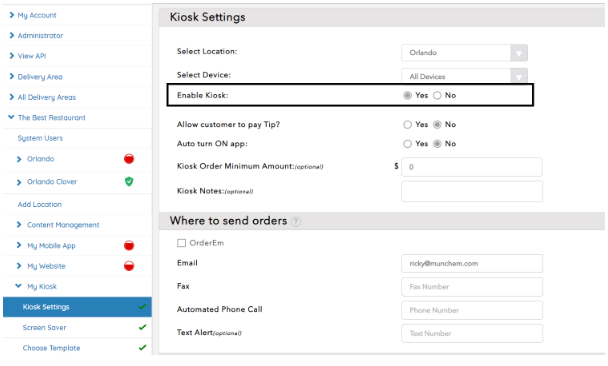Click the Text Alert number field

point(472,333)
